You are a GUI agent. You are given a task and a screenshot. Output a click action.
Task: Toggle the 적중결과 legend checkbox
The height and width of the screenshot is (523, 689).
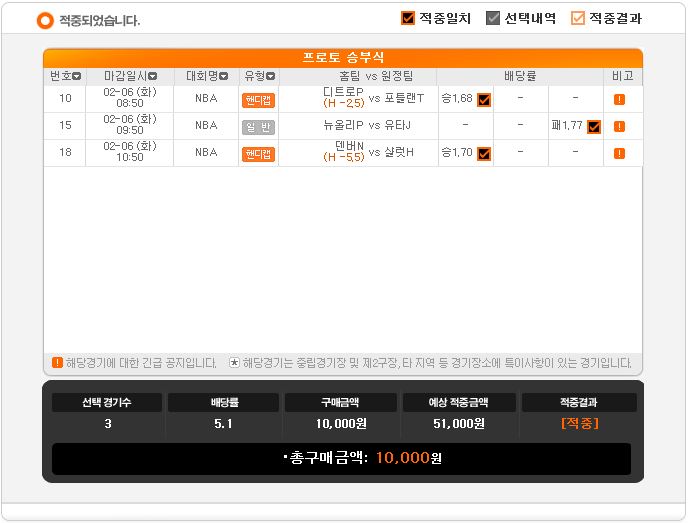(x=578, y=18)
